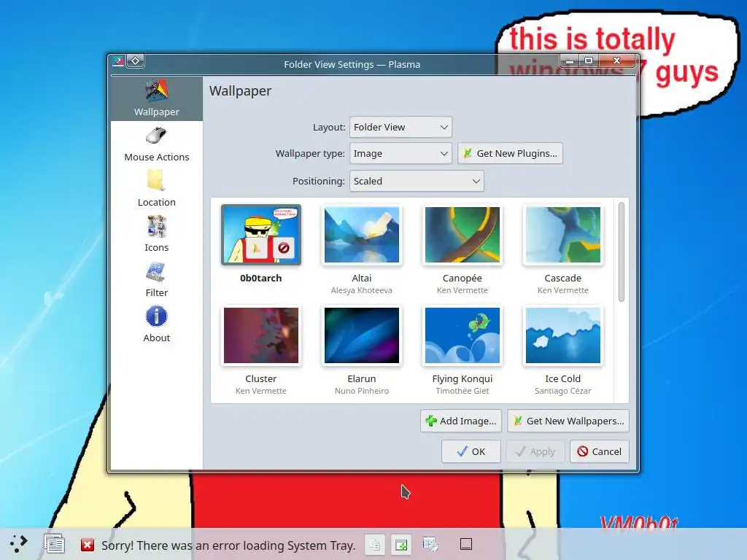The height and width of the screenshot is (560, 747).
Task: Click the Santiago Cézar author text
Action: point(562,391)
